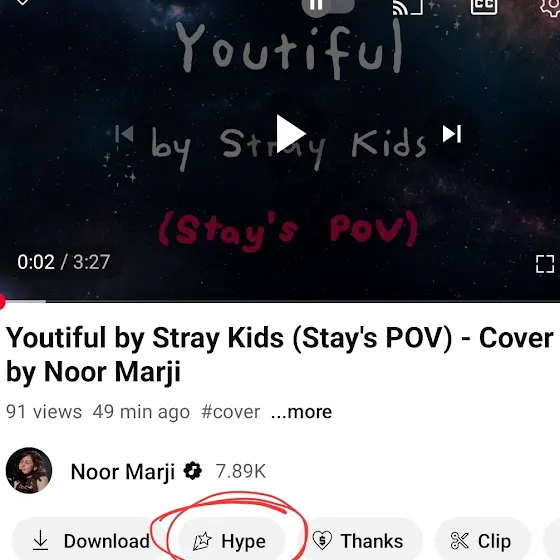Enter fullscreen mode
Viewport: 560px width, 560px height.
point(545,264)
